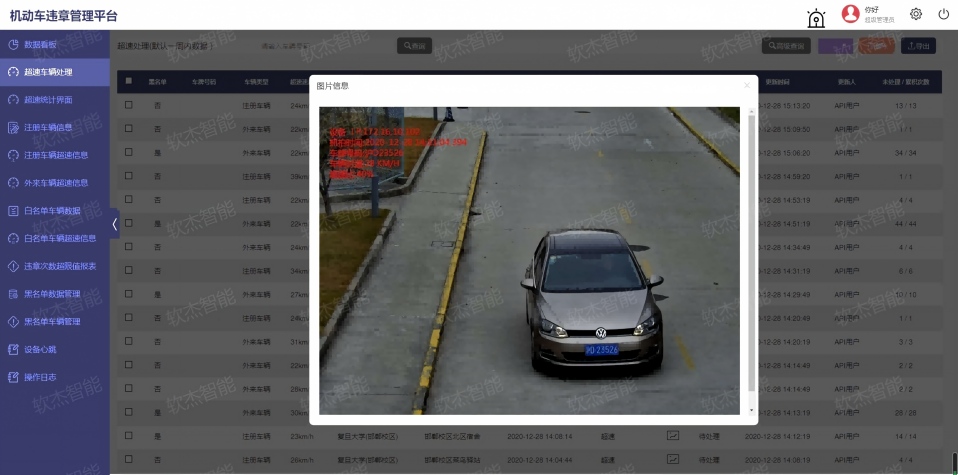The image size is (958, 475).
Task: Click the 黑名单 column header
Action: coord(157,82)
